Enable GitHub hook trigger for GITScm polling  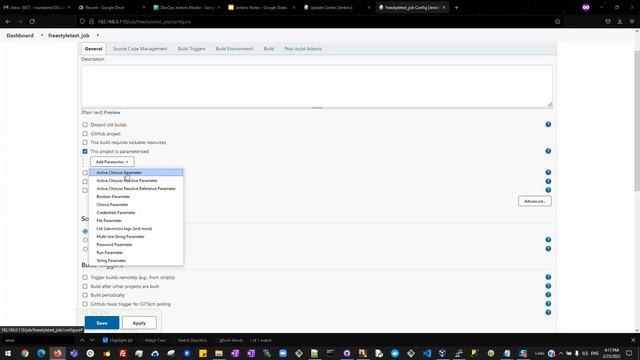(85, 304)
